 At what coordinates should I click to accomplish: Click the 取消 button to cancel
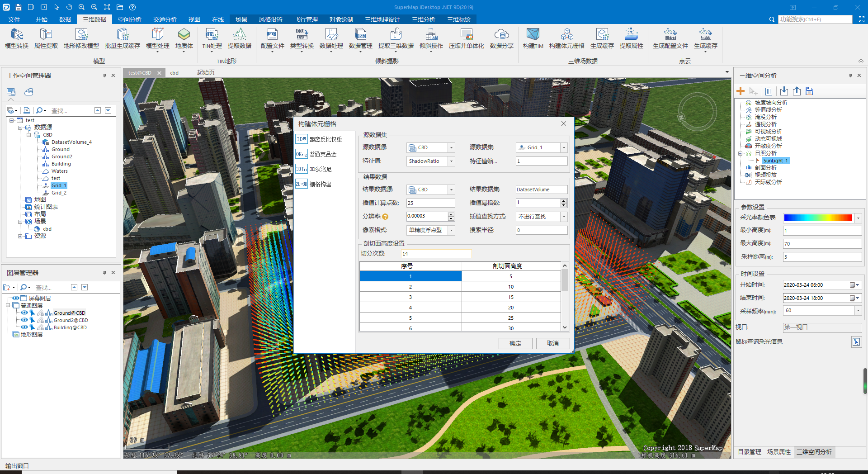click(553, 343)
